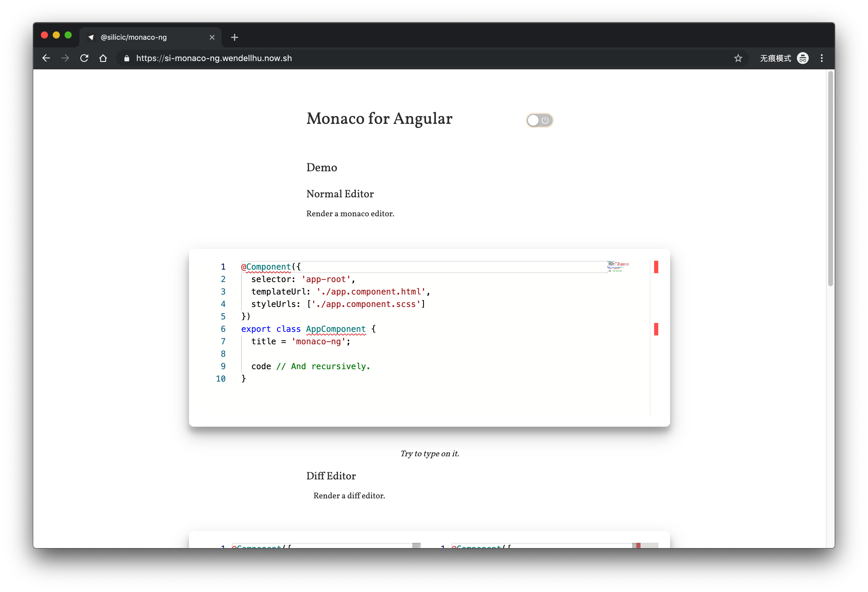868x592 pixels.
Task: Go to the browser home page
Action: (x=103, y=58)
